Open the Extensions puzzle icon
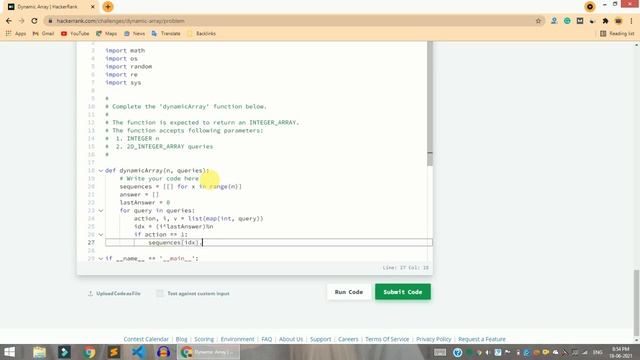 [605, 21]
